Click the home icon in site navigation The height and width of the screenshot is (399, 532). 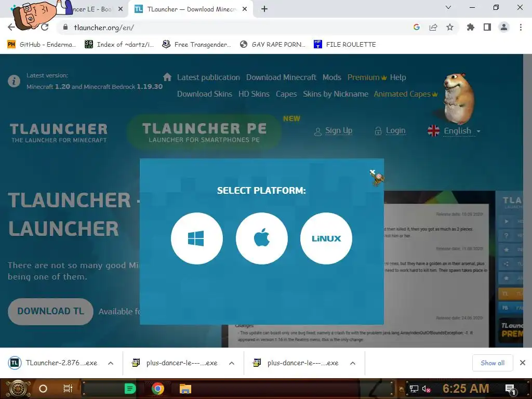pyautogui.click(x=167, y=77)
